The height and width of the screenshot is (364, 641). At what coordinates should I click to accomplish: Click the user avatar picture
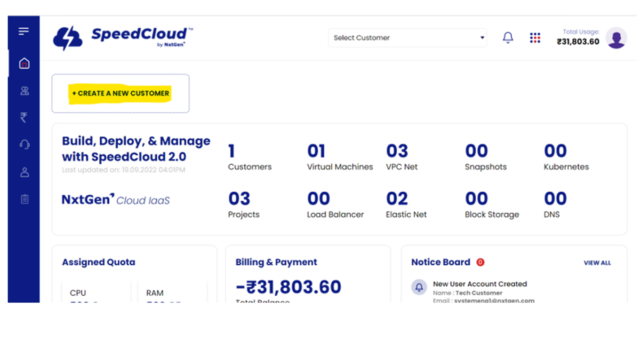[x=616, y=38]
